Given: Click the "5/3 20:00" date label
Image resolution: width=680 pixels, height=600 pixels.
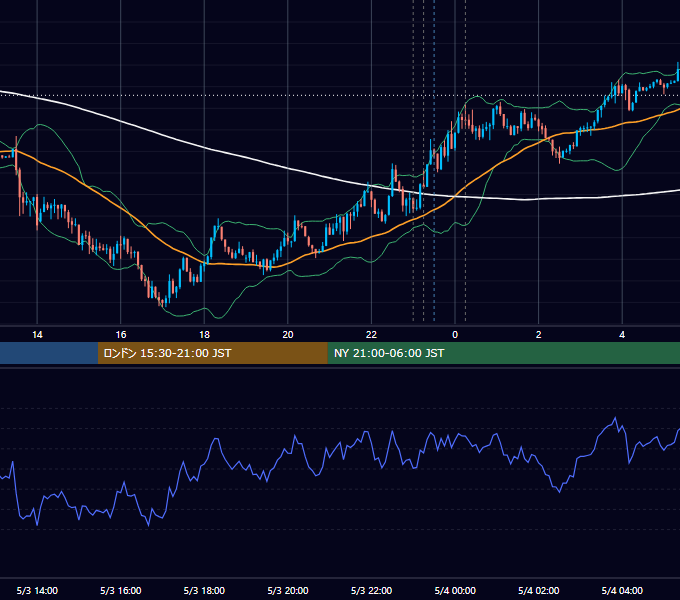Looking at the screenshot, I should tap(288, 591).
